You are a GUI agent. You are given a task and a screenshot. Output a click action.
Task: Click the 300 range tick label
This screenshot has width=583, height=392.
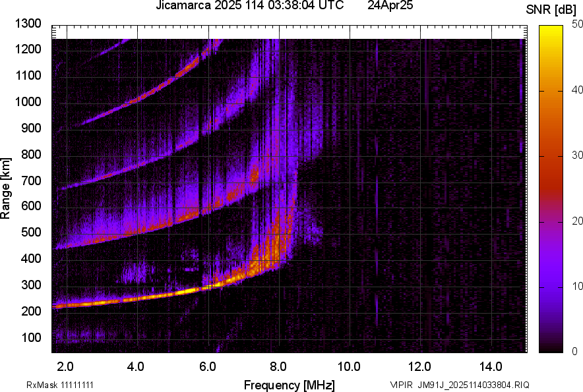click(31, 285)
